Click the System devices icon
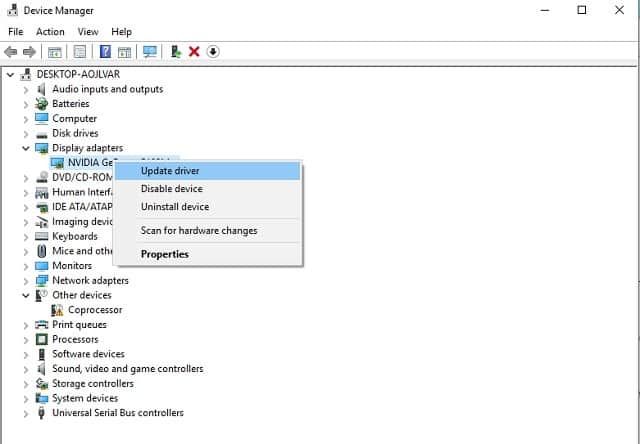 click(x=41, y=398)
